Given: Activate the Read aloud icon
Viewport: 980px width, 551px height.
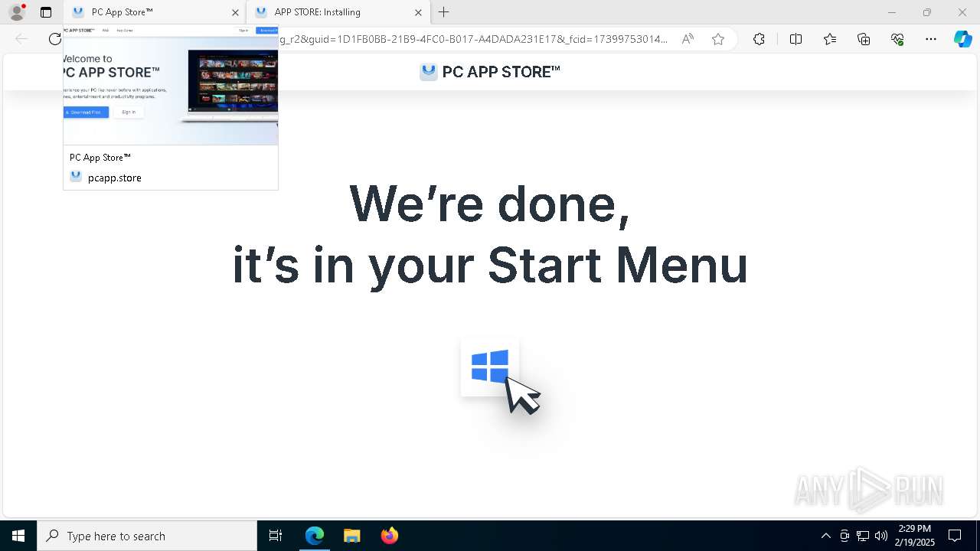Looking at the screenshot, I should [x=688, y=39].
